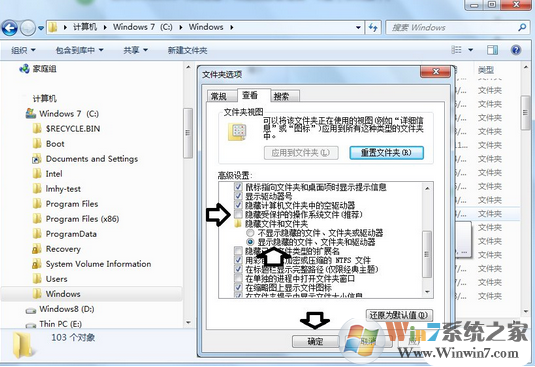Screen dimensions: 535x367
Task: Open the help question mark icon
Action: tap(516, 50)
